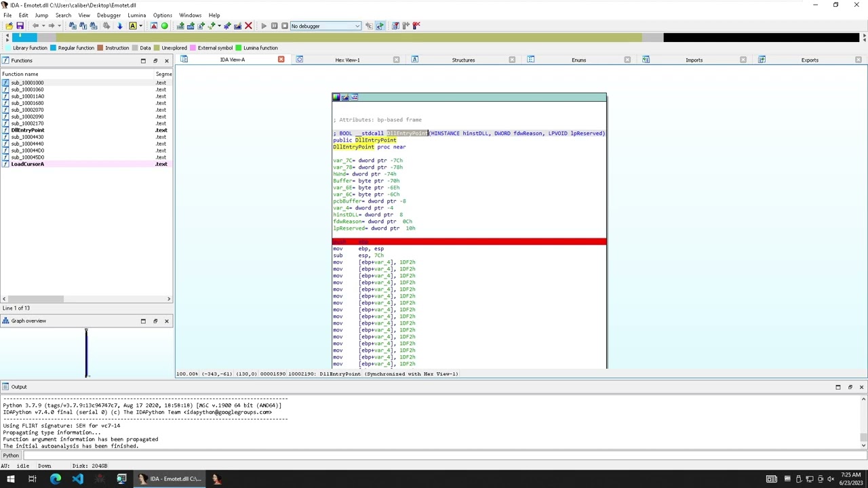Click the yellow text search 'A' icon
Image resolution: width=868 pixels, height=488 pixels.
coord(132,26)
